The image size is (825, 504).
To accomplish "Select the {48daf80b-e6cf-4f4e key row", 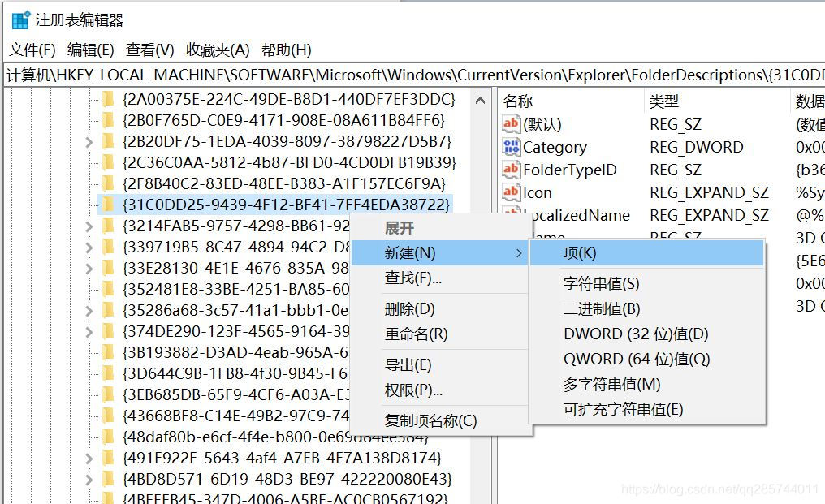I will [275, 437].
